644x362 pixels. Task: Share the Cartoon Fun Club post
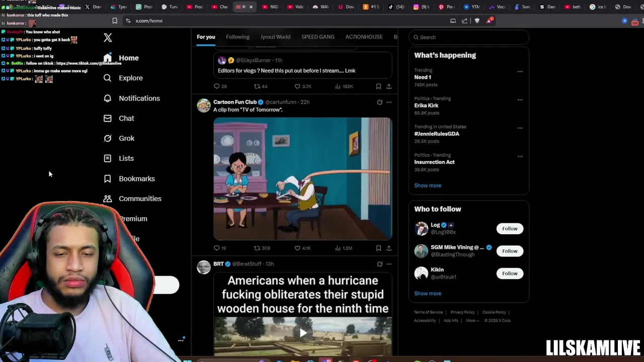(x=389, y=248)
